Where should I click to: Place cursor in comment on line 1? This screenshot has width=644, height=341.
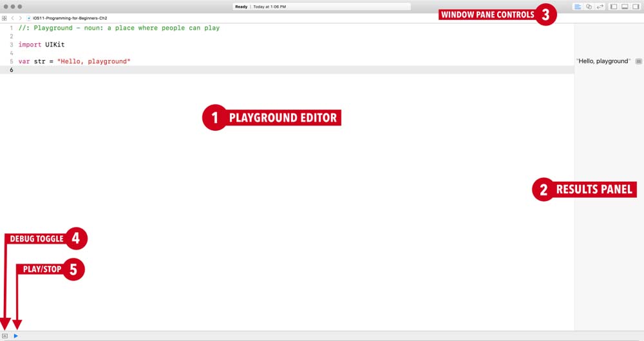pyautogui.click(x=119, y=28)
